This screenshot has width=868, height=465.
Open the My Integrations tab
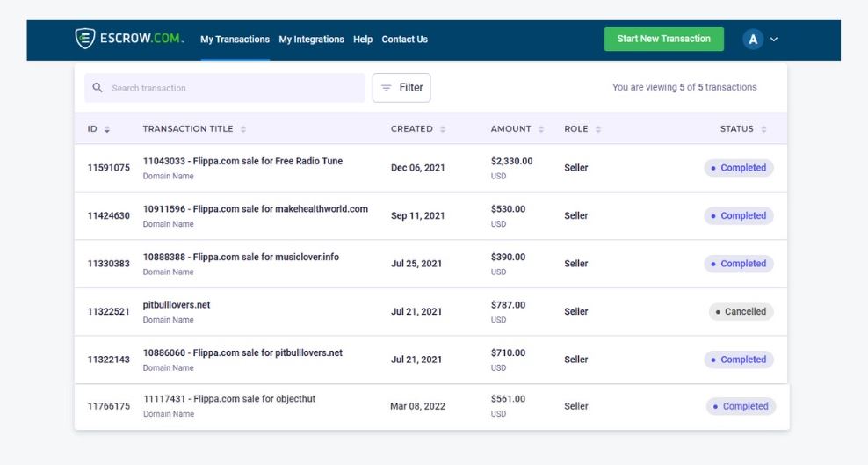pyautogui.click(x=311, y=40)
